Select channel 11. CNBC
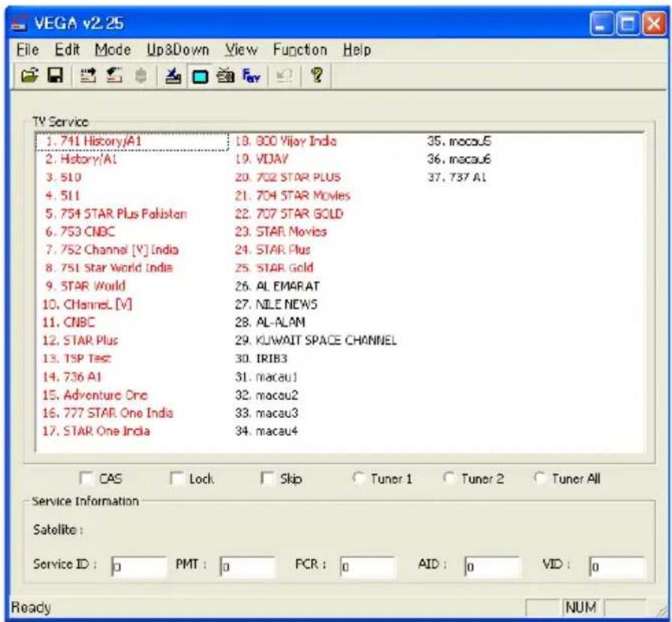The image size is (672, 622). coord(68,322)
